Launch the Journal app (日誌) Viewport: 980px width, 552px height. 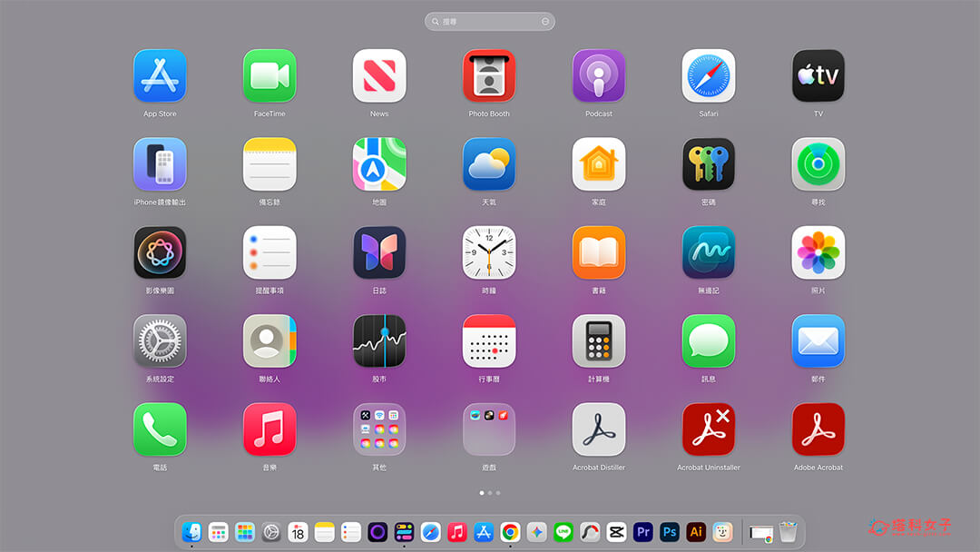(379, 252)
